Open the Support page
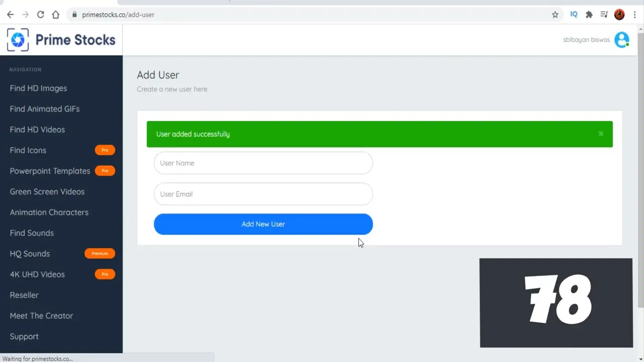 [24, 336]
